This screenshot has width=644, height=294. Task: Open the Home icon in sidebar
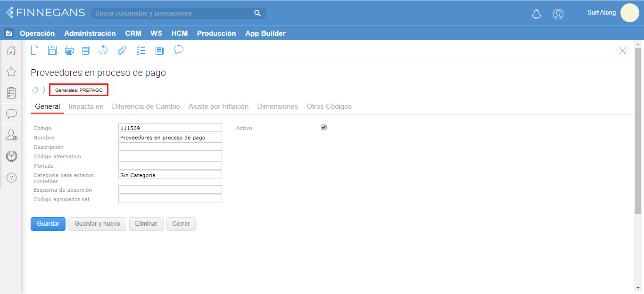[11, 50]
